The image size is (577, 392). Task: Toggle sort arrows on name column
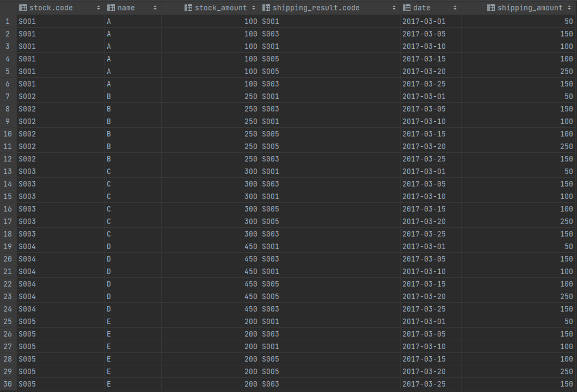[155, 8]
